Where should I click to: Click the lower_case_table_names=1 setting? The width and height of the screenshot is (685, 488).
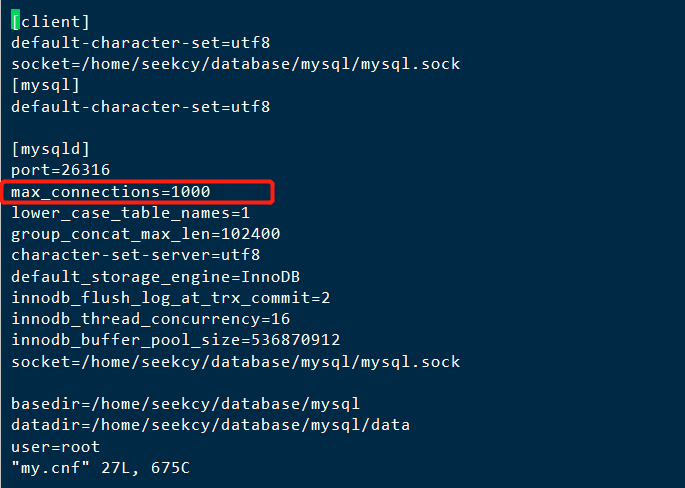[131, 213]
